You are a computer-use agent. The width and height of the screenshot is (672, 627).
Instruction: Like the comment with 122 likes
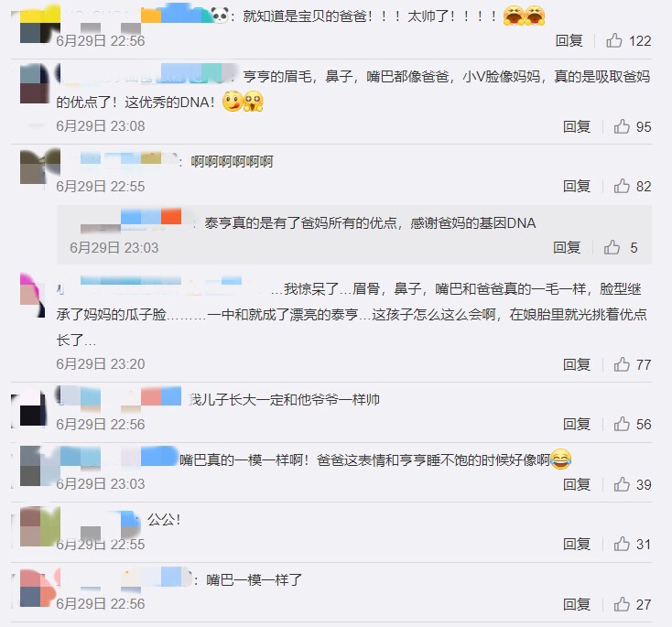(x=614, y=40)
